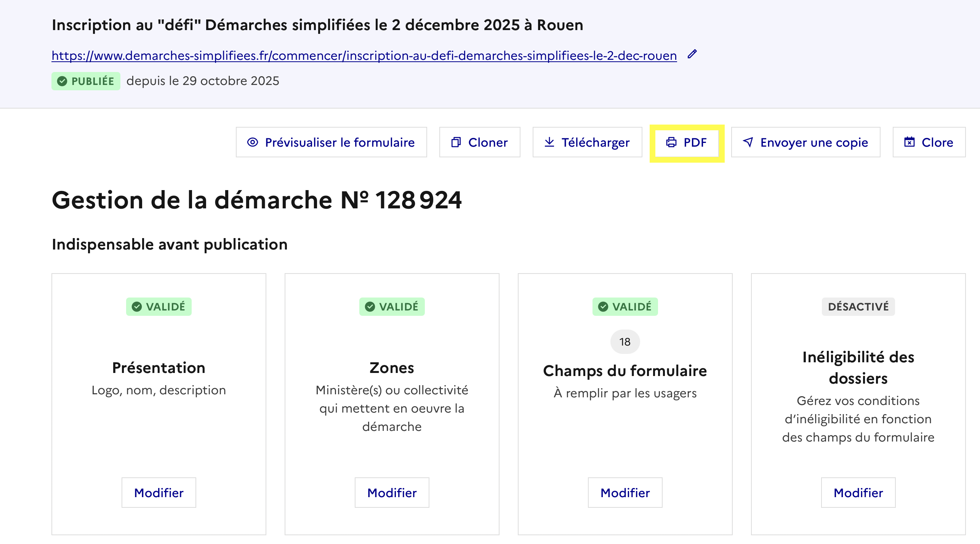Click the copy icon on Cloner button
Viewport: 980px width, 544px height.
pos(456,142)
